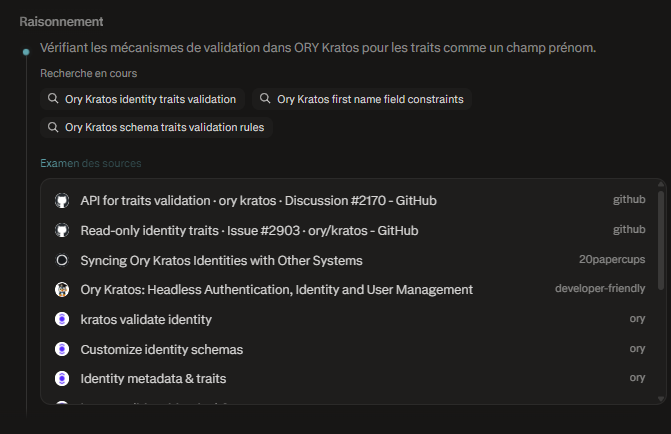Viewport: 671px width, 434px height.
Task: Click developer-friendly avatar icon for Headless Authentication result
Action: coord(61,290)
